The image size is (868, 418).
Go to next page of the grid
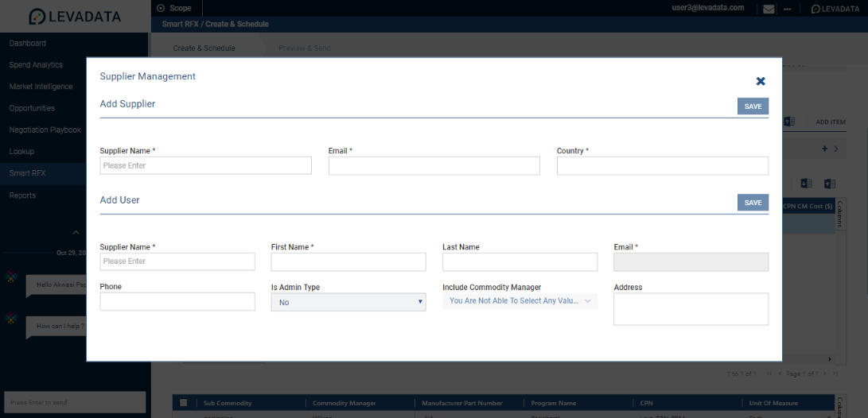824,374
